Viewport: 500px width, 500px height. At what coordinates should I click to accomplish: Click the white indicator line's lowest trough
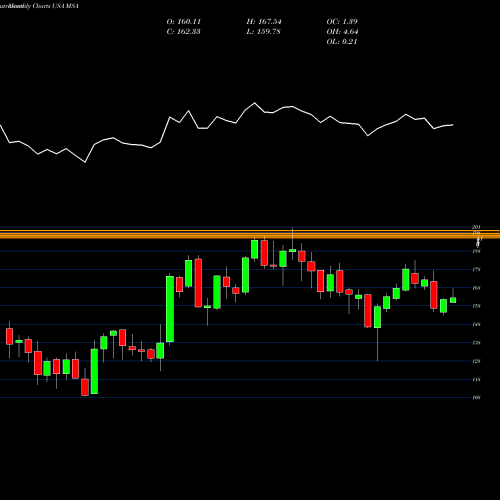(x=85, y=162)
